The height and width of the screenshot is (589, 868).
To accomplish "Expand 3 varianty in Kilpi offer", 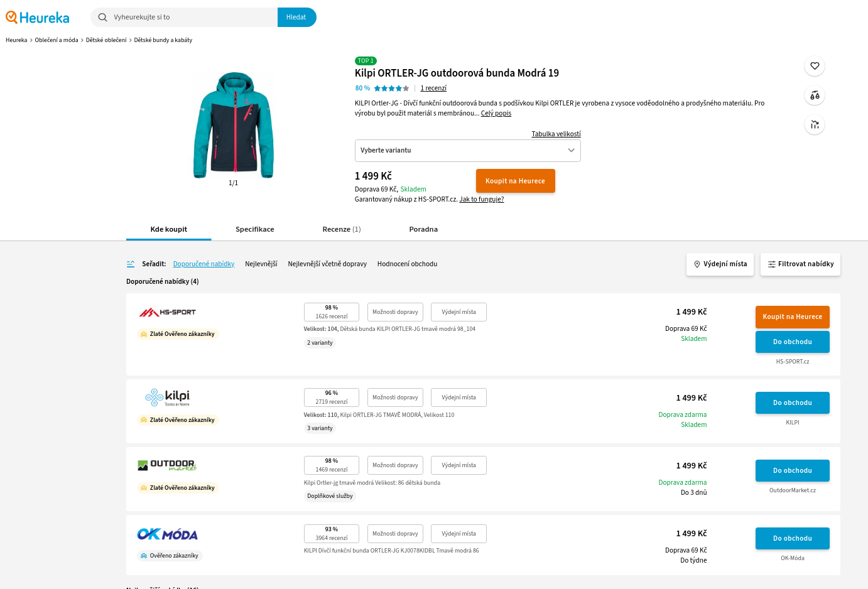I will click(320, 428).
